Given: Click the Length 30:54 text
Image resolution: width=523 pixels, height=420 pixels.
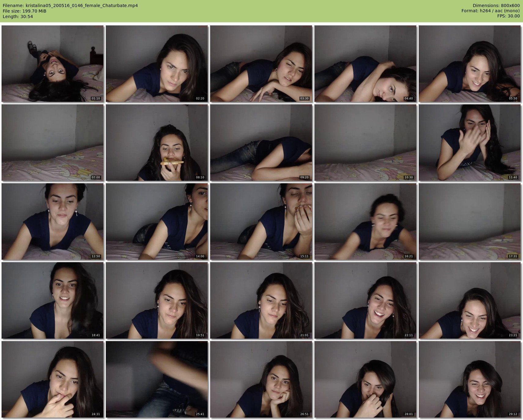Looking at the screenshot, I should tap(18, 17).
